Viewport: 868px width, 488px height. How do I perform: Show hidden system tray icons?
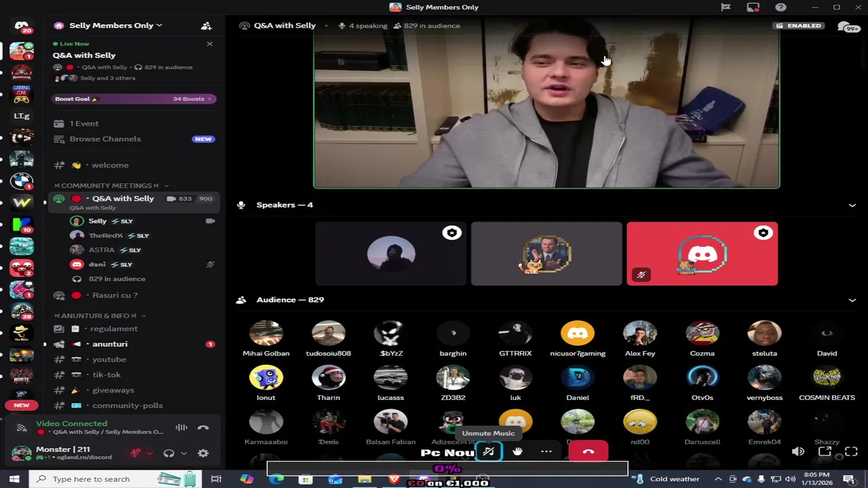point(718,479)
